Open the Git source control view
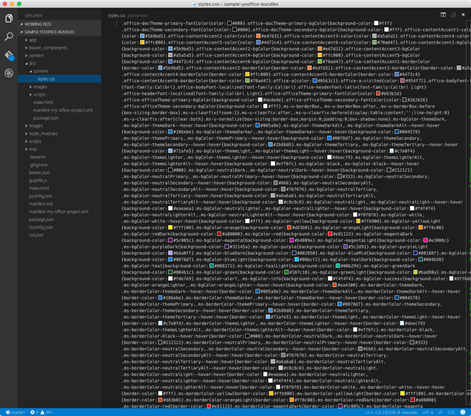471x416 pixels. [9, 55]
